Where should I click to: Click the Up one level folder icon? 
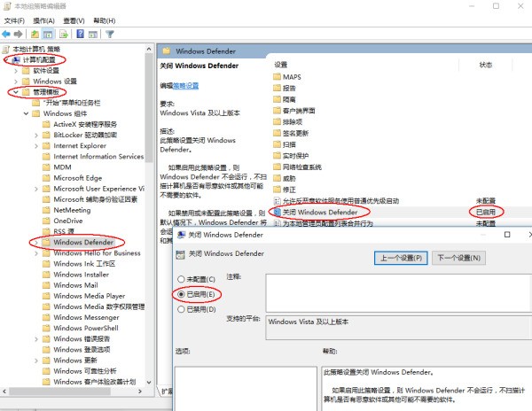pos(35,34)
